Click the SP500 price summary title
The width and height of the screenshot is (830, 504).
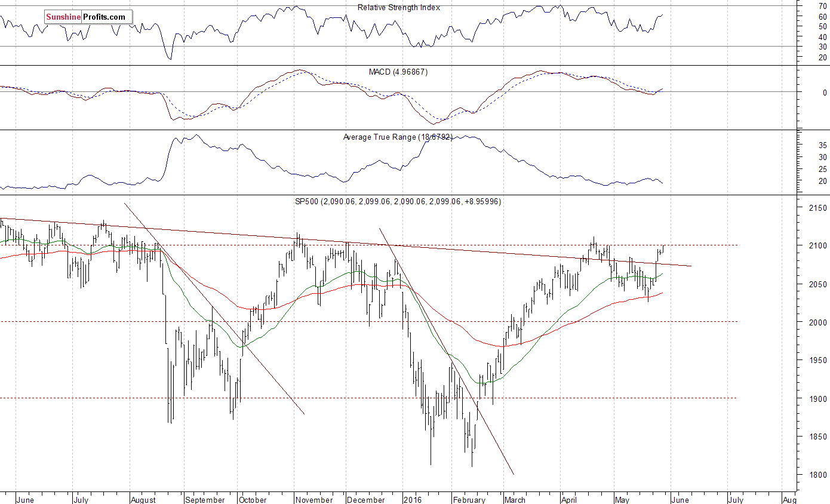point(398,202)
